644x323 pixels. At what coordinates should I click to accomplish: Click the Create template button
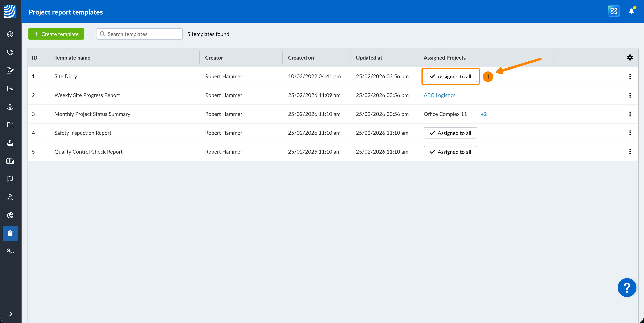[56, 34]
